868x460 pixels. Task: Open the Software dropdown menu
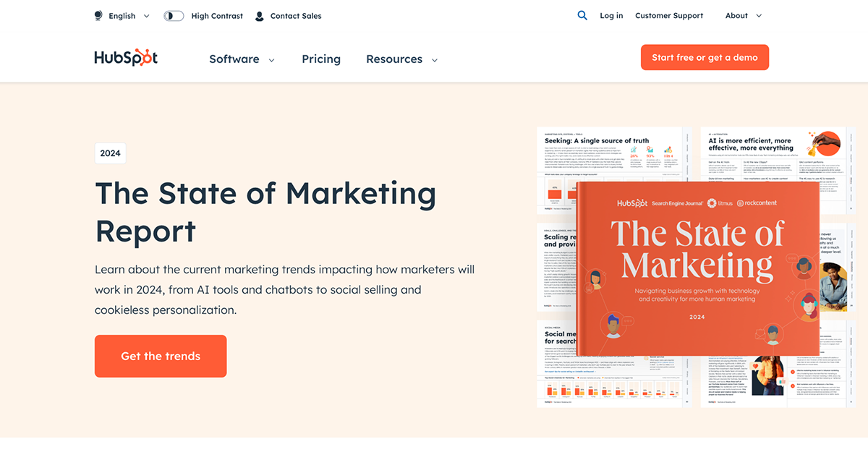pyautogui.click(x=242, y=59)
